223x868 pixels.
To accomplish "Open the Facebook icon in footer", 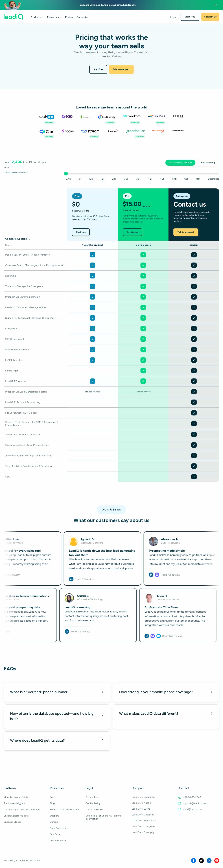I will 193,860.
